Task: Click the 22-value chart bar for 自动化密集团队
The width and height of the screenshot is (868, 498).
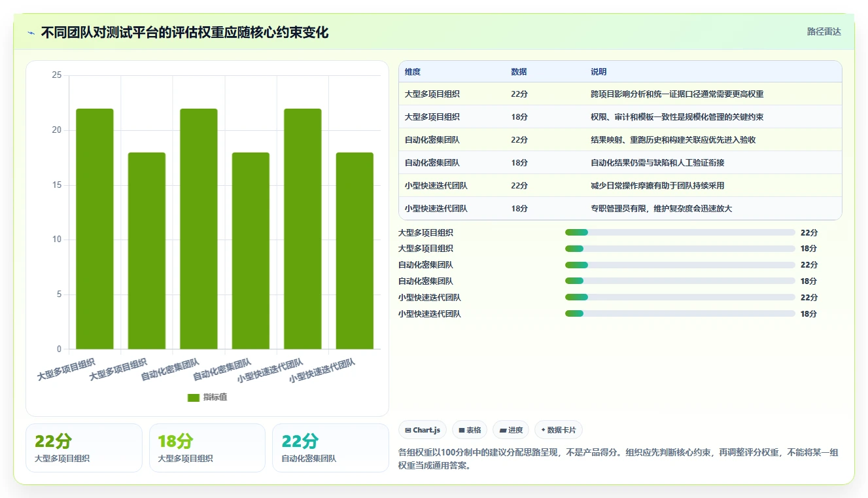Action: pos(199,229)
